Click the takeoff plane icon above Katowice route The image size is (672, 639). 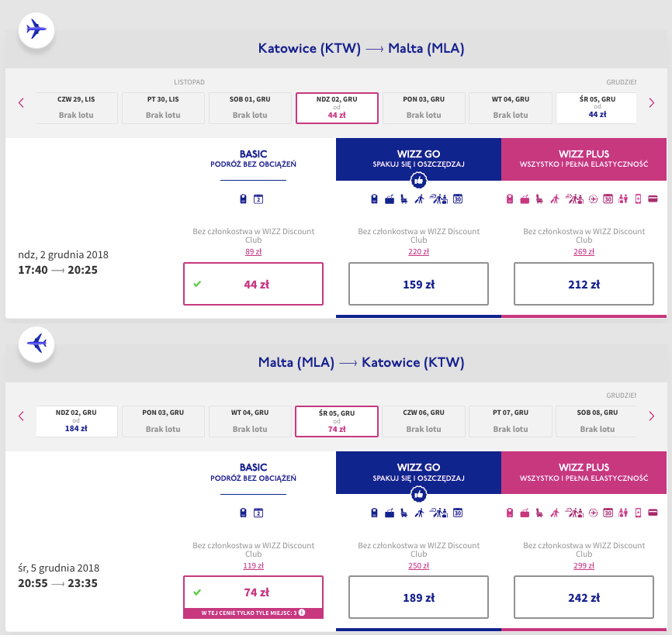pyautogui.click(x=36, y=30)
